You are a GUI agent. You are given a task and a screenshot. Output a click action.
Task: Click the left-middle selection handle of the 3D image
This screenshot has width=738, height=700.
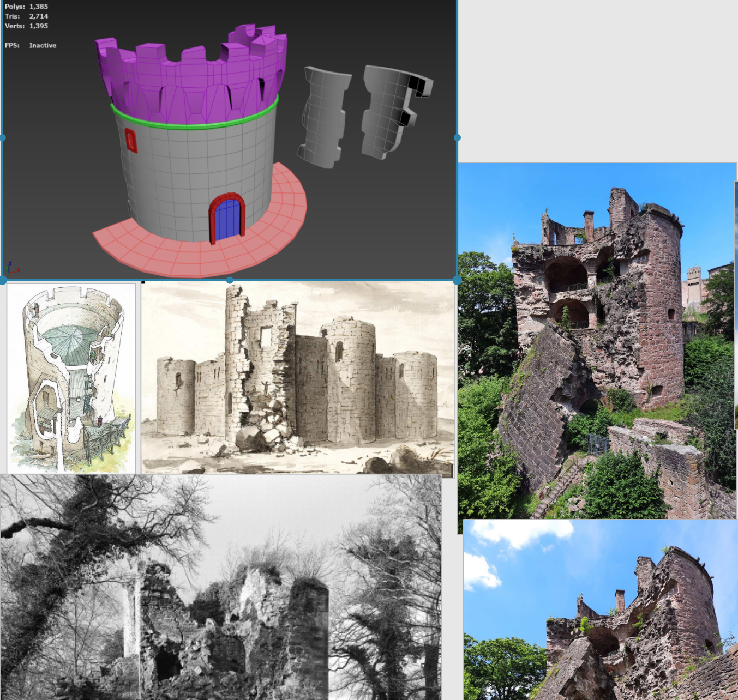pos(3,138)
